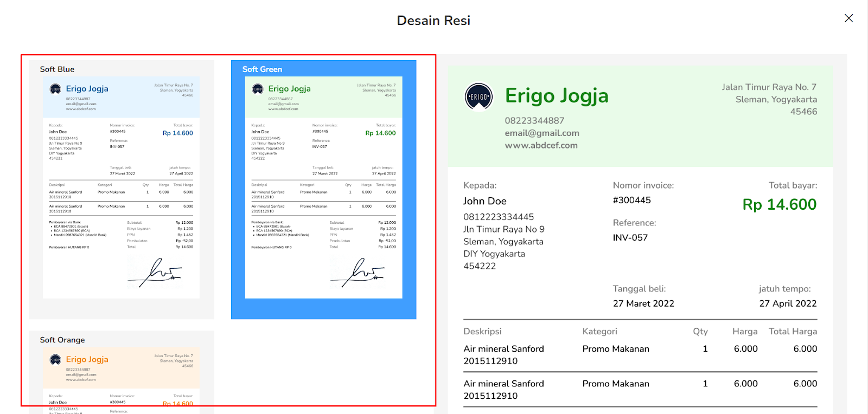The image size is (868, 414).
Task: Click the jatuh tempo: label in preview
Action: pyautogui.click(x=784, y=289)
